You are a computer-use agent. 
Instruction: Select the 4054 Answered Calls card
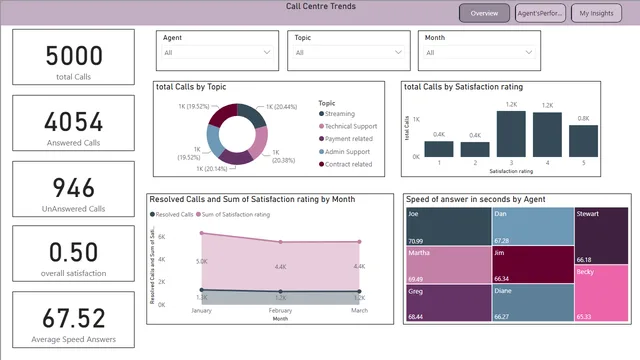pos(73,123)
